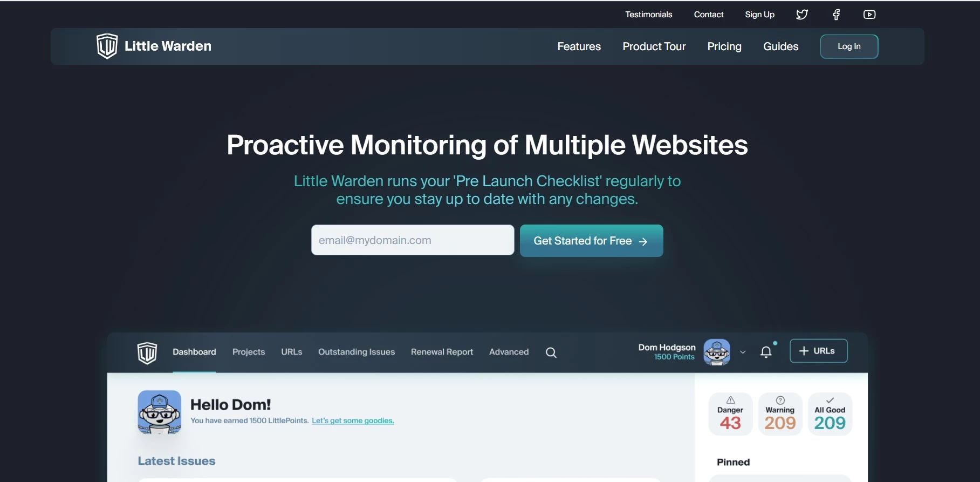Expand the user account chevron

743,352
